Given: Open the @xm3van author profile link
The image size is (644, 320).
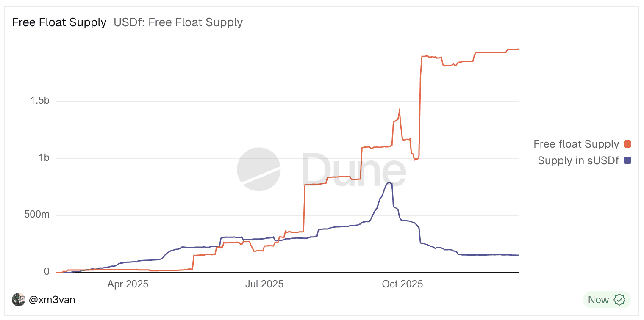Looking at the screenshot, I should pos(52,300).
